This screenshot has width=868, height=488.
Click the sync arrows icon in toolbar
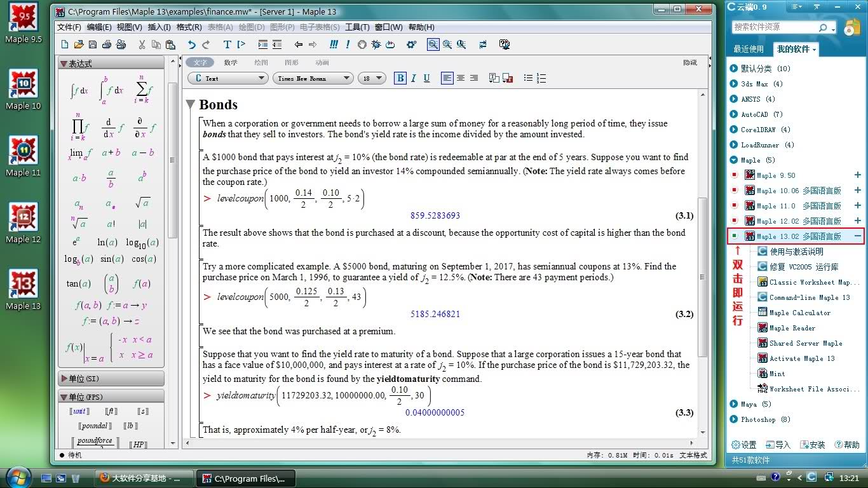click(483, 44)
